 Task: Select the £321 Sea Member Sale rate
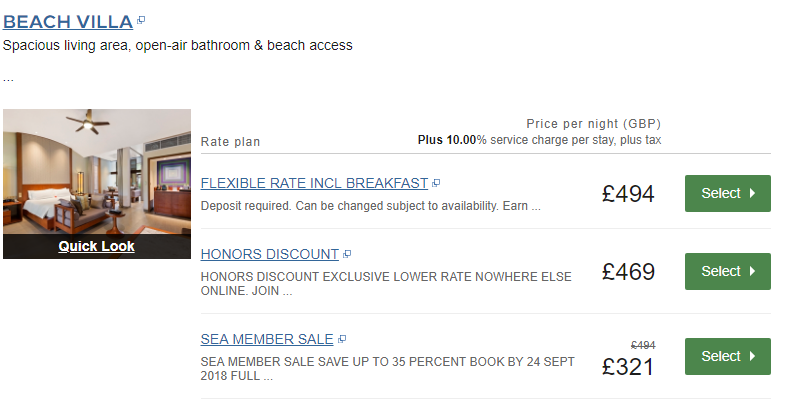click(727, 356)
